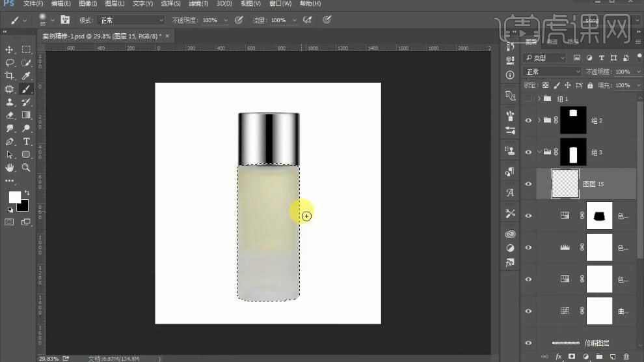This screenshot has width=644, height=362.
Task: Select the Crop tool
Action: point(10,76)
